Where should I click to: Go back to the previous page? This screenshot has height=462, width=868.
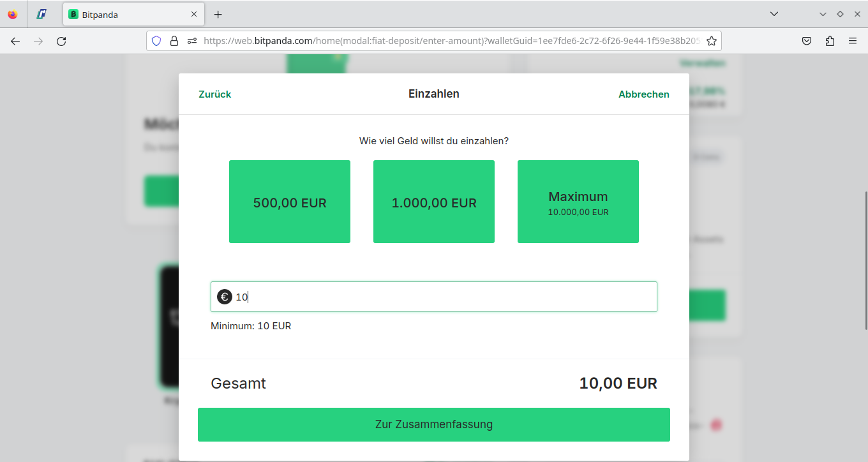coord(15,41)
